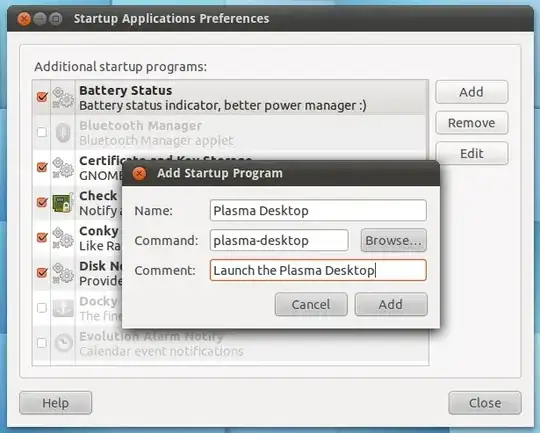Screen dimensions: 540x433
Task: Click the Certificate and Key Storage gear icon
Action: 63,168
